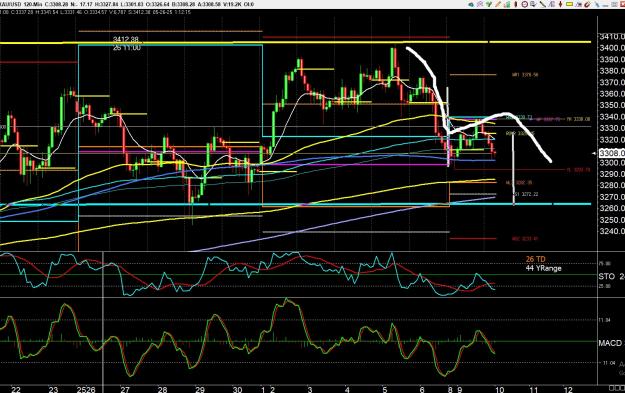The height and width of the screenshot is (393, 625).
Task: Click the MACD indicator label
Action: coord(610,343)
